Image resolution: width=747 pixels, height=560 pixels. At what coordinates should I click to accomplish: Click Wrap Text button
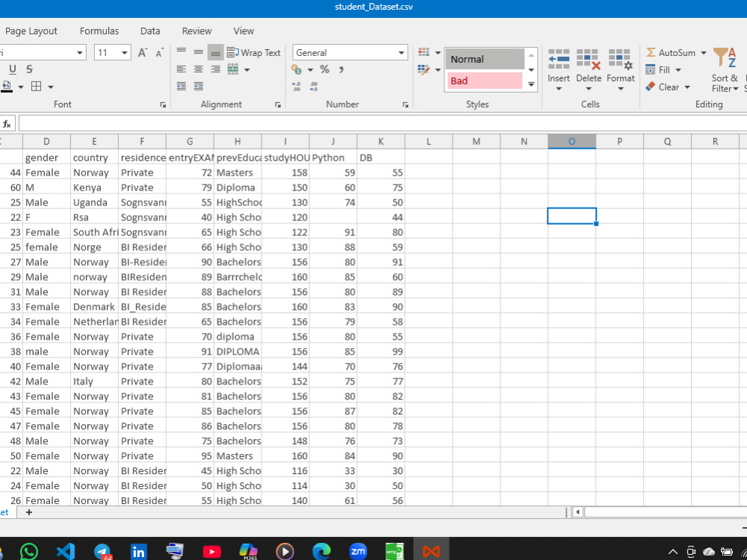click(x=253, y=52)
